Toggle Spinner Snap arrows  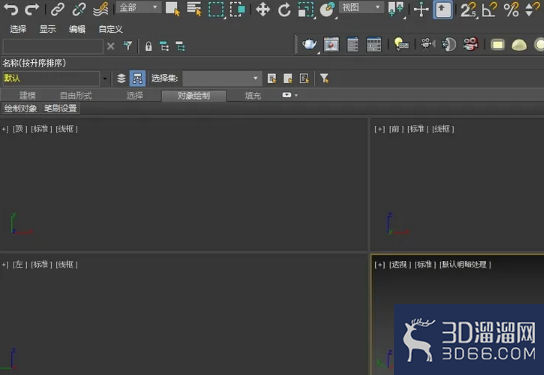(533, 10)
